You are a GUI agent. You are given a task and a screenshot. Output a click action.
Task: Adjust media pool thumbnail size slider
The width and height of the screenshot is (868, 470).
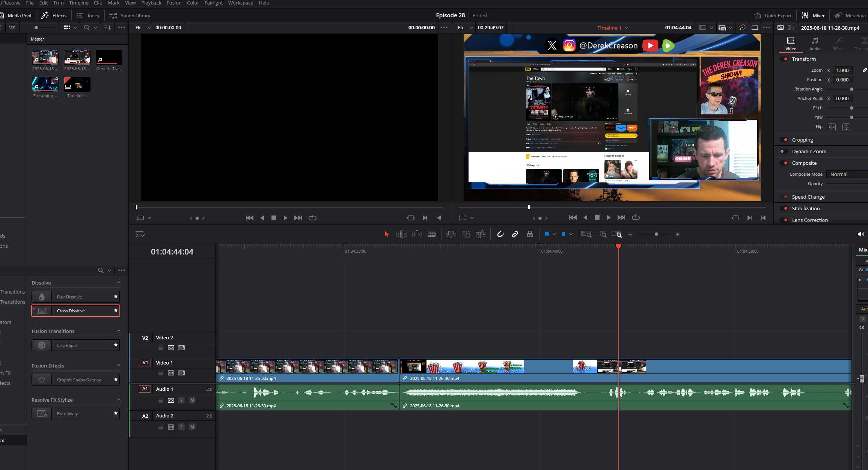pos(36,28)
